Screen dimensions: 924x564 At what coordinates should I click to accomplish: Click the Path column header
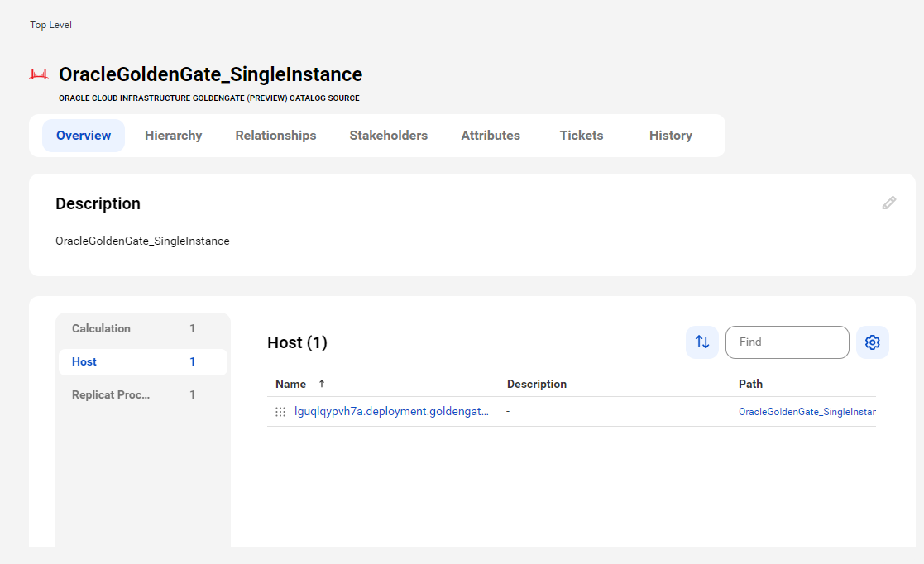pyautogui.click(x=750, y=384)
